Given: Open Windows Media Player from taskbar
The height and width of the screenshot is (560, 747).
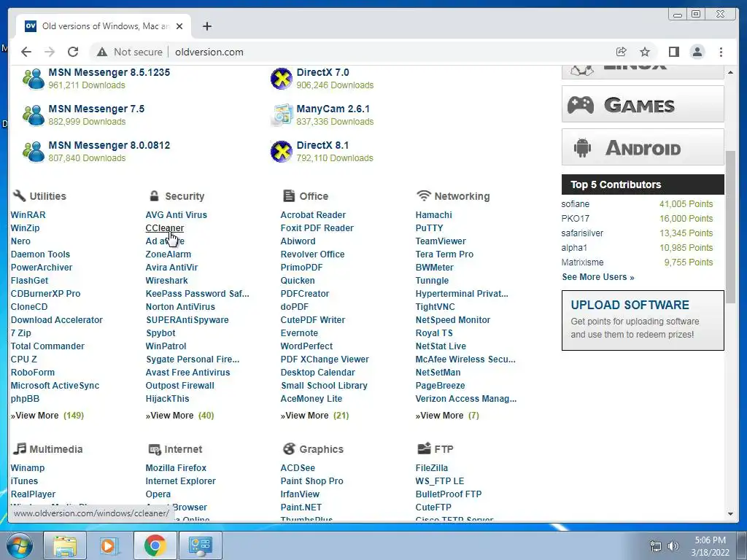Looking at the screenshot, I should click(109, 545).
